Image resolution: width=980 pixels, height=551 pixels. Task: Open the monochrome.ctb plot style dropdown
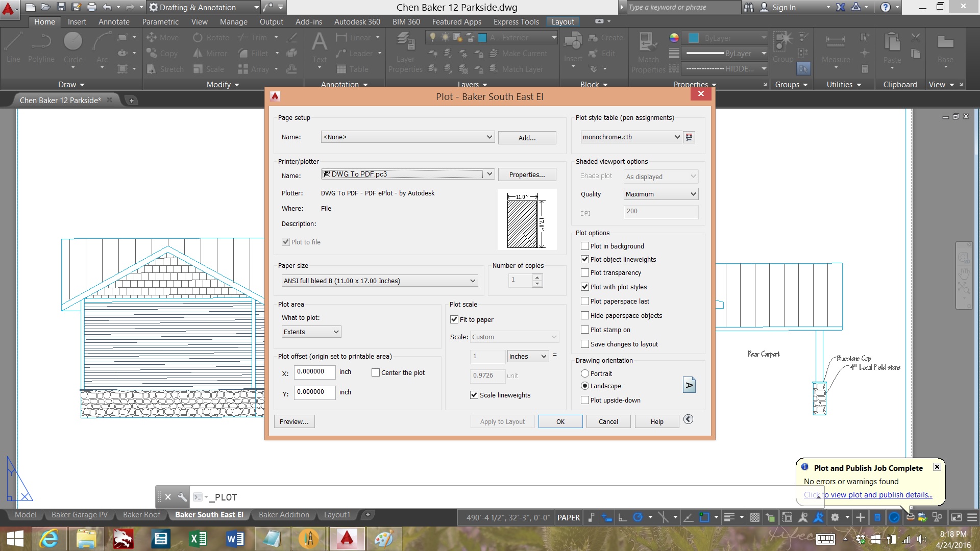[631, 137]
